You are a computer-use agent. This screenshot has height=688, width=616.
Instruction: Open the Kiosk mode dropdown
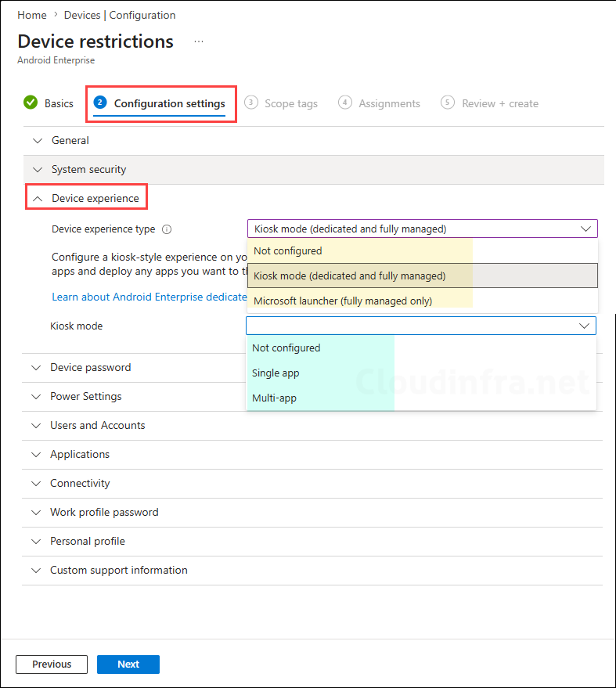[421, 326]
